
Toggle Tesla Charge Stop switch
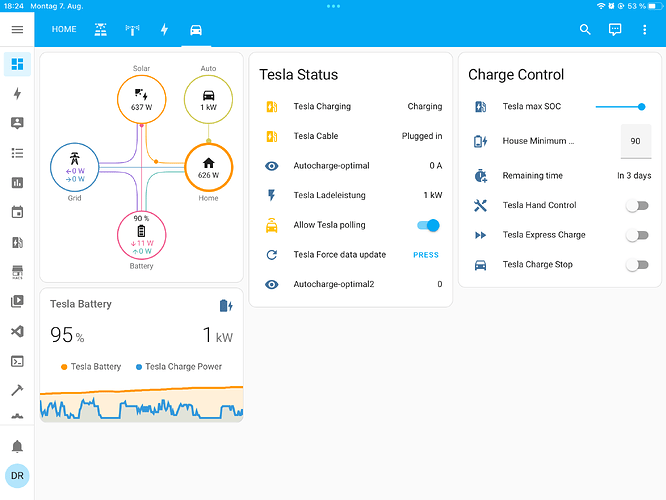click(x=637, y=265)
